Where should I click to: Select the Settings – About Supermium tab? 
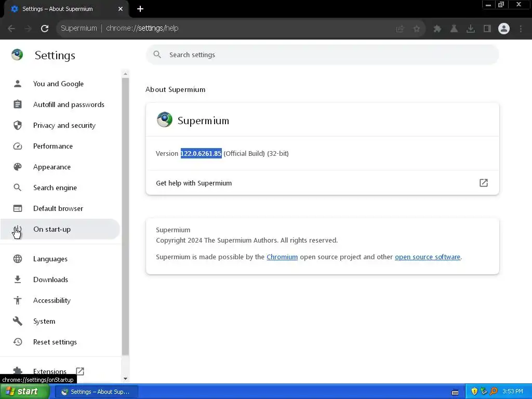(x=66, y=9)
